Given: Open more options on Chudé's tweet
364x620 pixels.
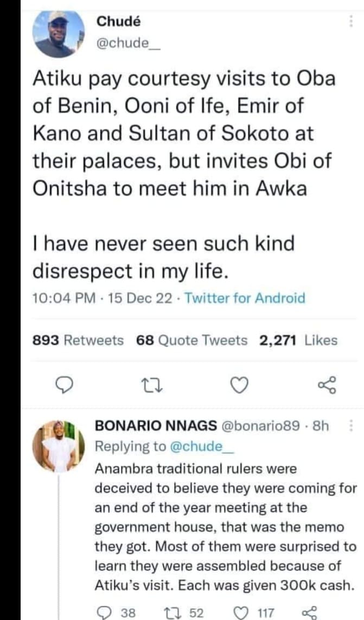Looking at the screenshot, I should [350, 21].
